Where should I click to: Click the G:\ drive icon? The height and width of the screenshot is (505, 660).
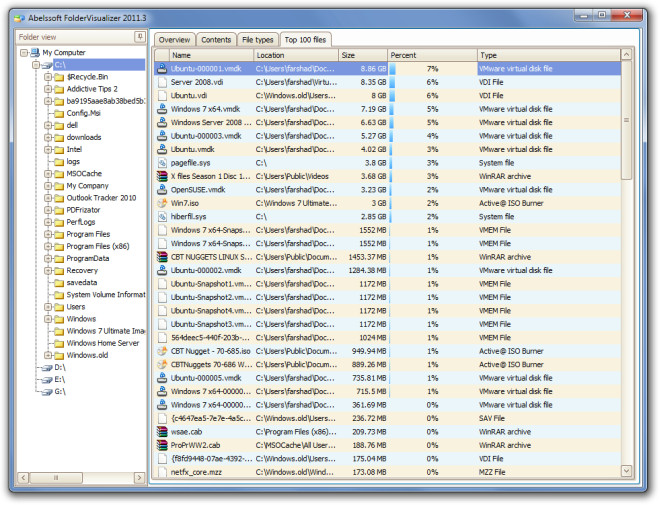46,392
